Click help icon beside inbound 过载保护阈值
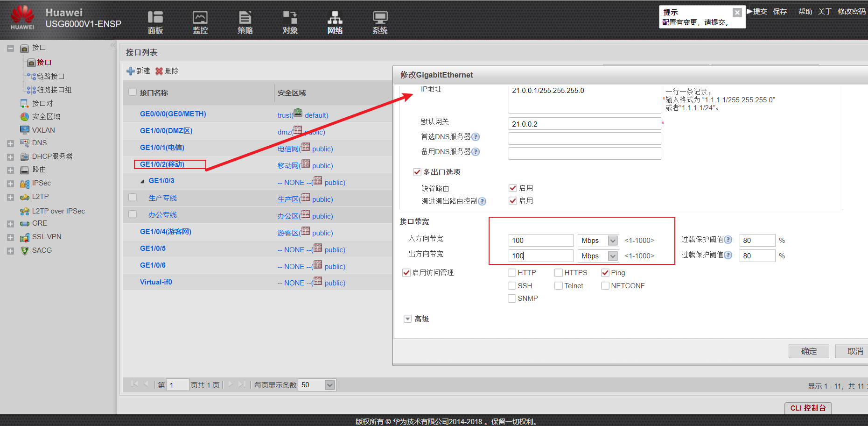 [x=728, y=240]
